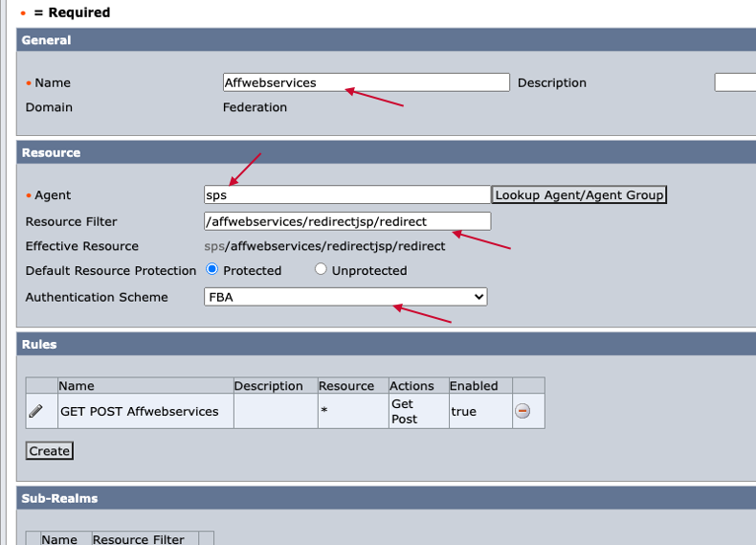This screenshot has width=756, height=545.
Task: Open the Authentication Scheme dropdown
Action: point(345,297)
